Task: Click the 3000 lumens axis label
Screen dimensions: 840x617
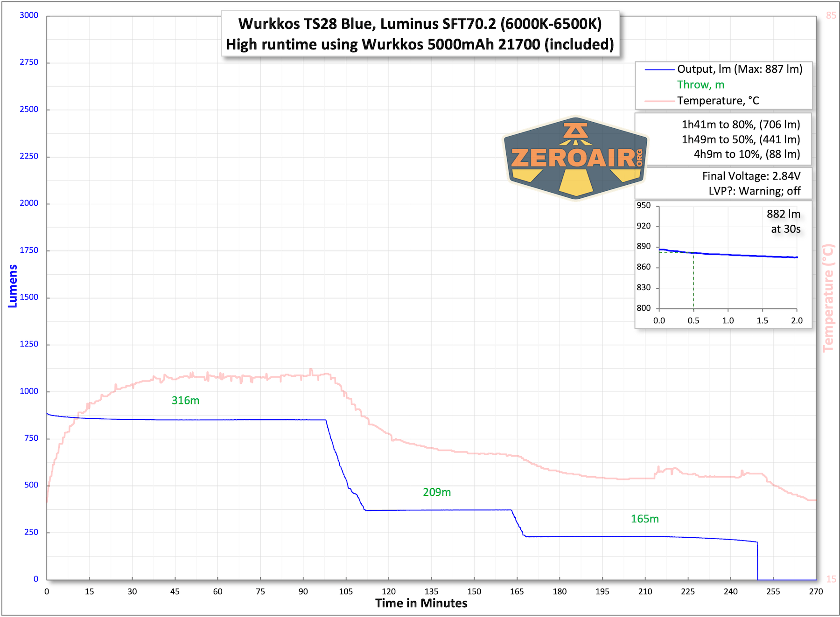Action: 29,15
